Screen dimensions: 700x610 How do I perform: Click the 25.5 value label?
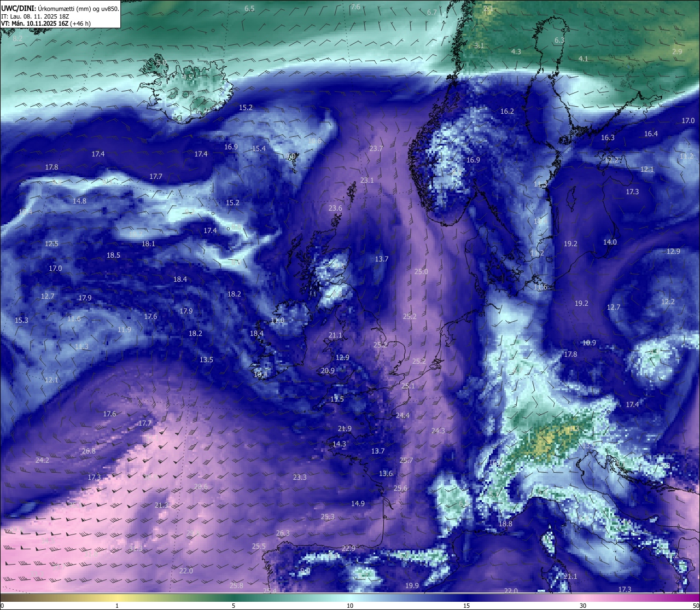tap(259, 547)
